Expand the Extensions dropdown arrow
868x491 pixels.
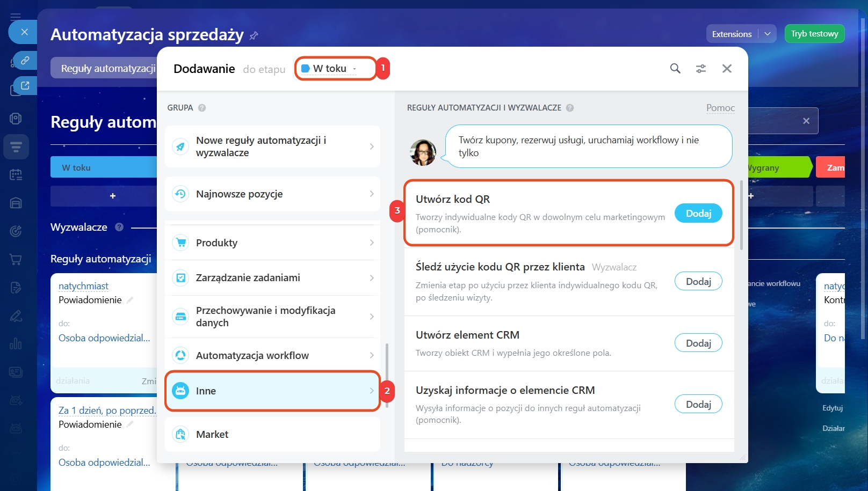pos(768,34)
